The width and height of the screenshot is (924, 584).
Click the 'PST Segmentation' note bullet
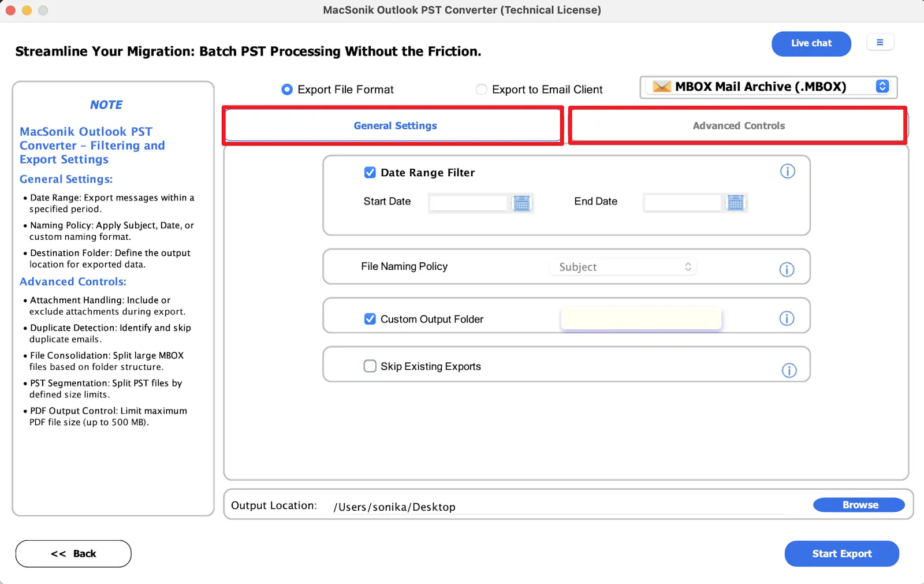point(103,389)
